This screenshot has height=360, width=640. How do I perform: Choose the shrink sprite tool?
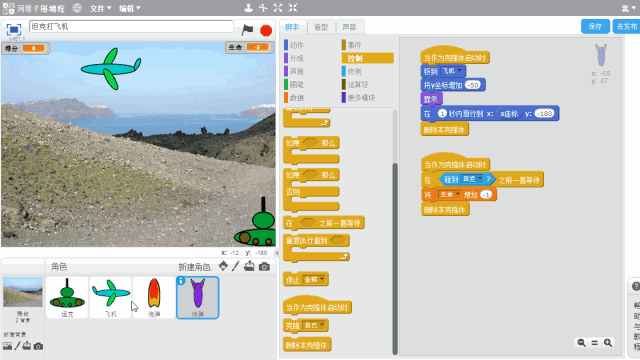(293, 8)
